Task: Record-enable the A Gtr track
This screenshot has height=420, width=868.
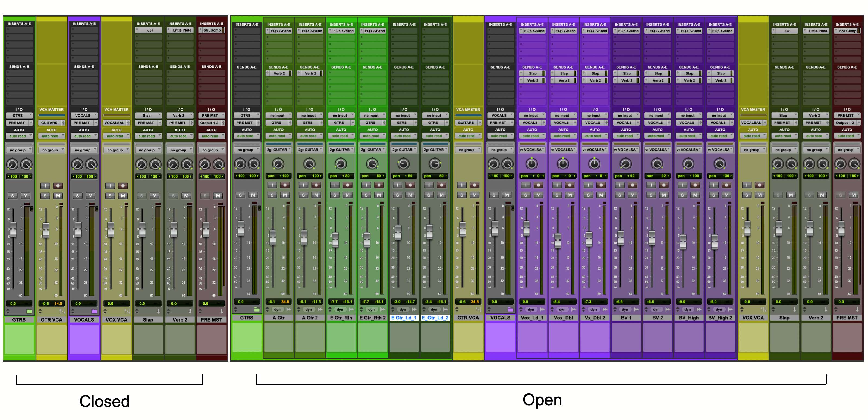Action: tap(285, 185)
